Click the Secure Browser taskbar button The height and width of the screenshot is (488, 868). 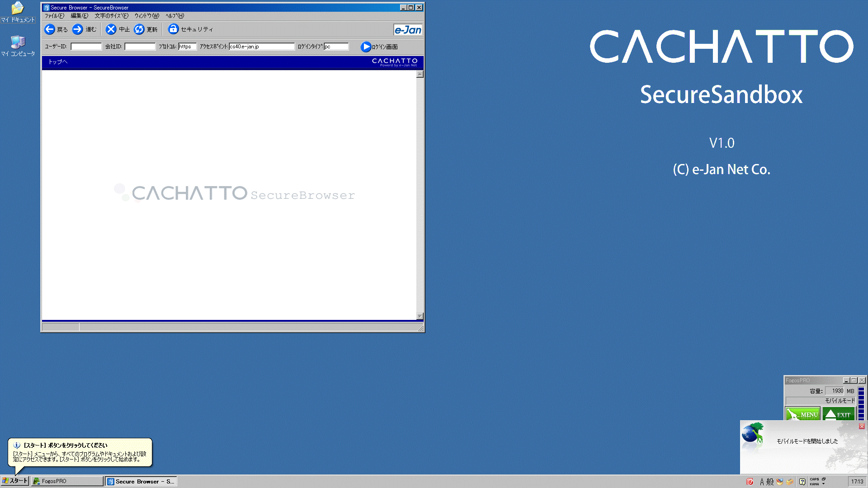point(141,481)
